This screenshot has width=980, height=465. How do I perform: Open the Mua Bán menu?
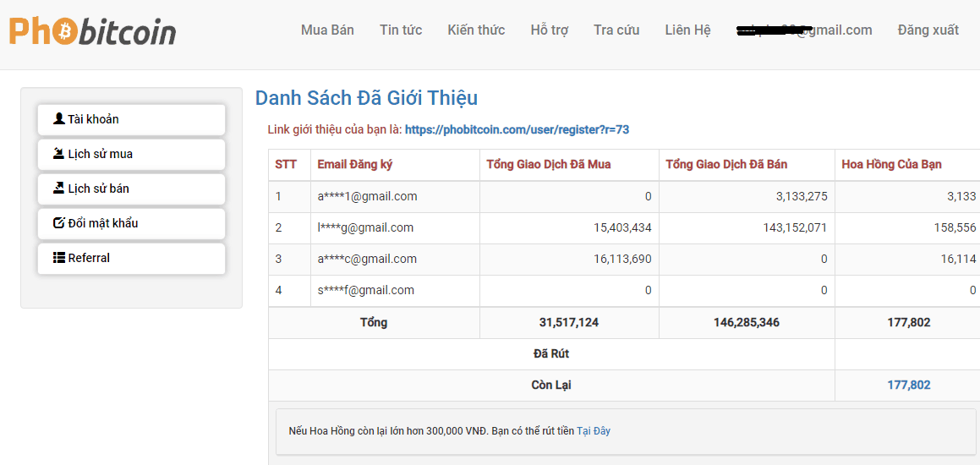(x=327, y=30)
